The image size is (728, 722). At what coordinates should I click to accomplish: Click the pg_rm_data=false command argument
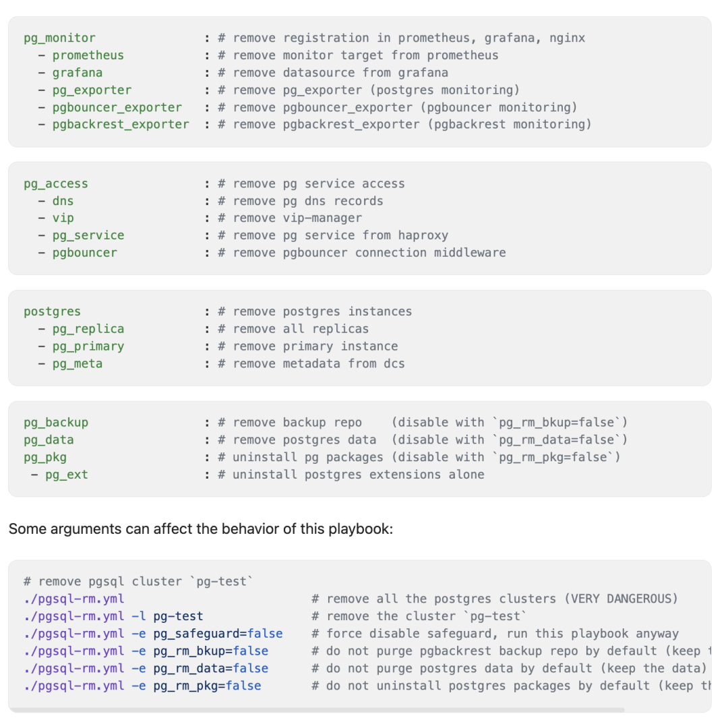pyautogui.click(x=211, y=669)
